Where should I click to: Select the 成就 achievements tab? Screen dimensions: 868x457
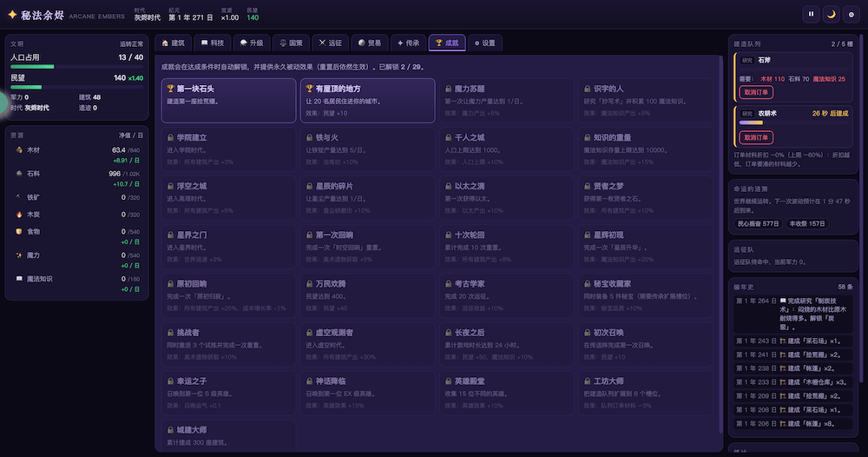(447, 43)
